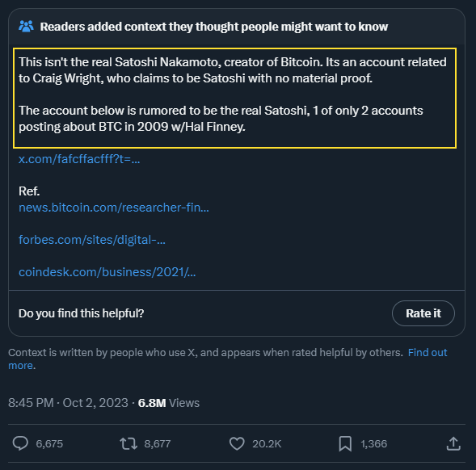Click the community notes people icon

(x=26, y=27)
